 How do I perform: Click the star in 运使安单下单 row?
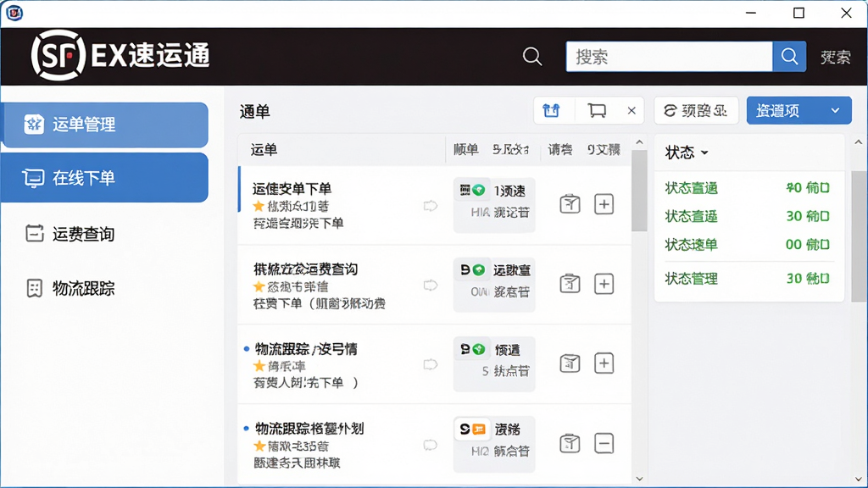(259, 206)
